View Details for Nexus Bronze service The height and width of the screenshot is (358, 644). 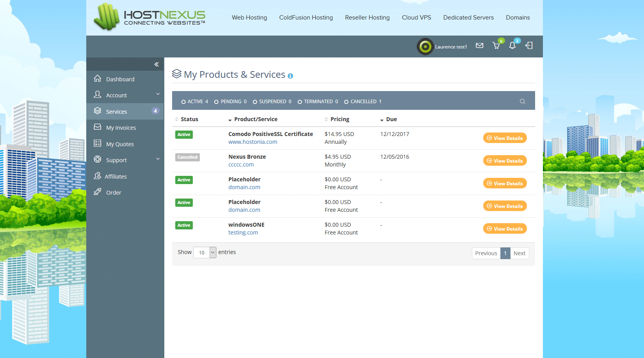505,161
